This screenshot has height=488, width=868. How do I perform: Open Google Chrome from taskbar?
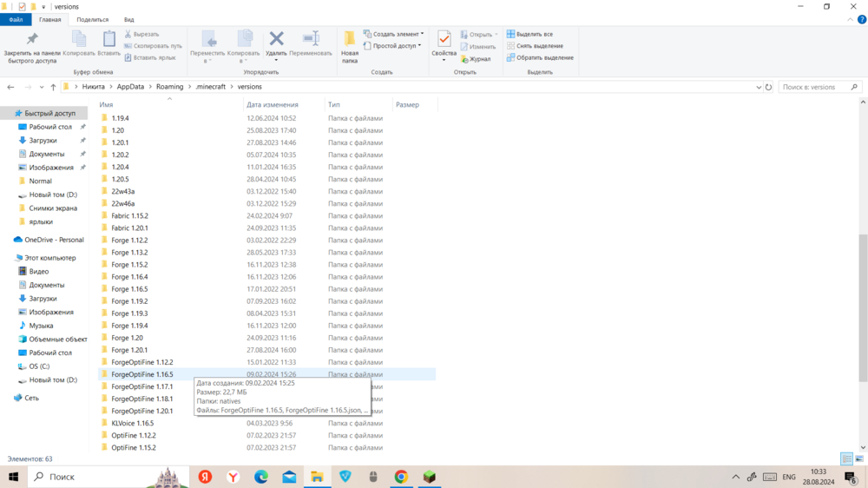pos(401,477)
